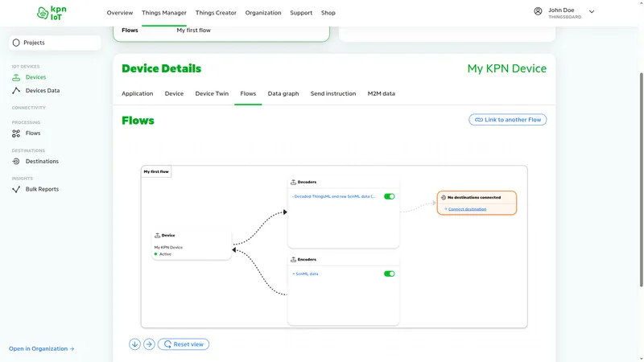Switch to the Application tab

click(137, 93)
